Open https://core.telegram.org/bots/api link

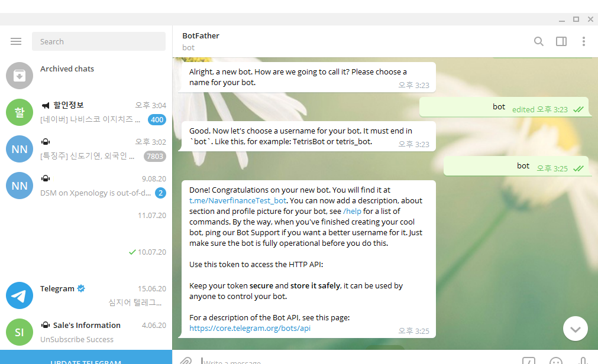250,328
